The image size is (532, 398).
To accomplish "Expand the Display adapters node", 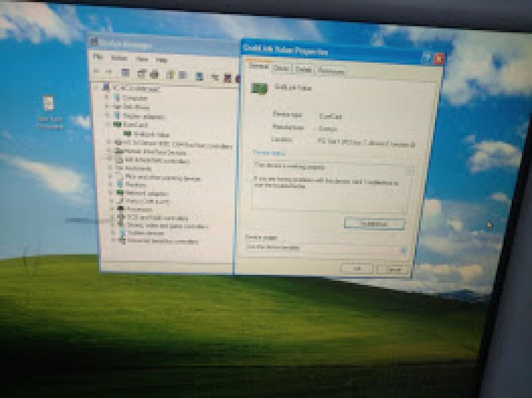I will tap(107, 115).
